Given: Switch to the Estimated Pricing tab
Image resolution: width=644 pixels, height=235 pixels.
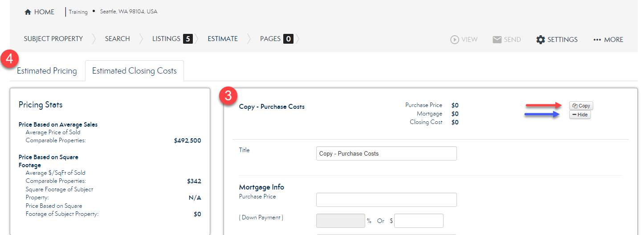Looking at the screenshot, I should pos(47,71).
